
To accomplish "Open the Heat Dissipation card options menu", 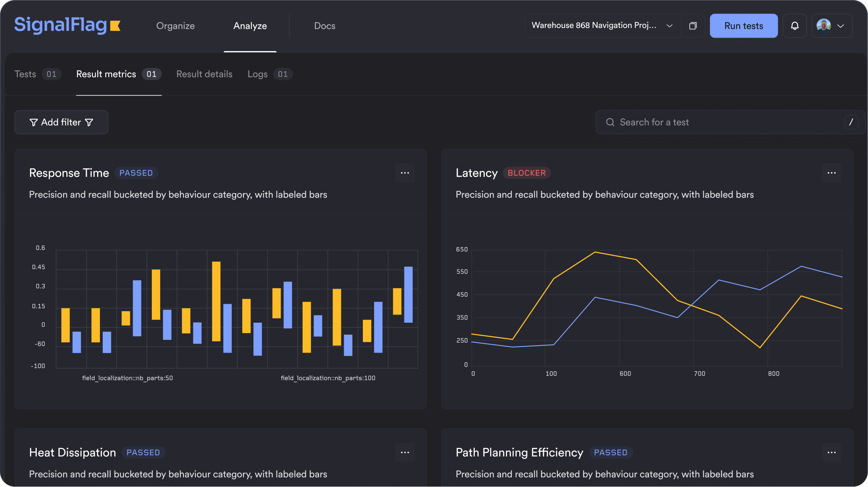I will coord(405,453).
